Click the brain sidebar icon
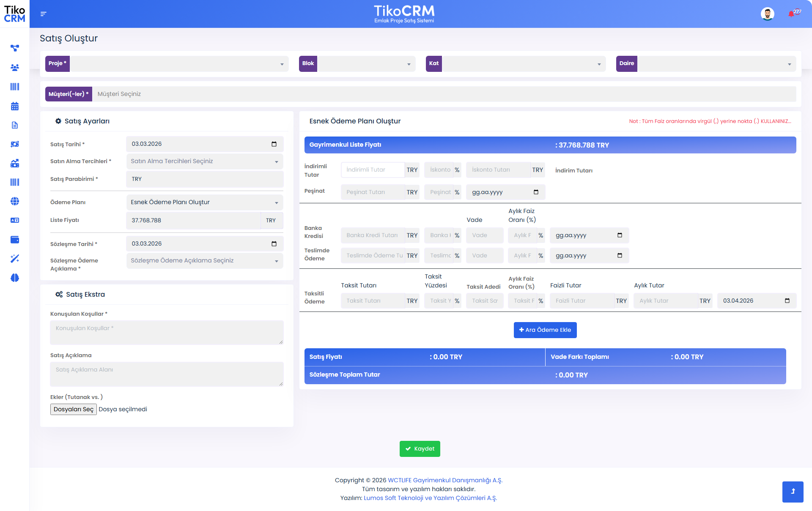 coord(15,278)
